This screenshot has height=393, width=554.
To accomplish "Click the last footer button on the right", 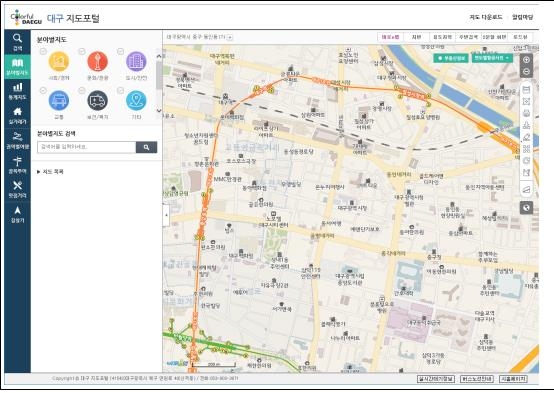I will tap(513, 379).
